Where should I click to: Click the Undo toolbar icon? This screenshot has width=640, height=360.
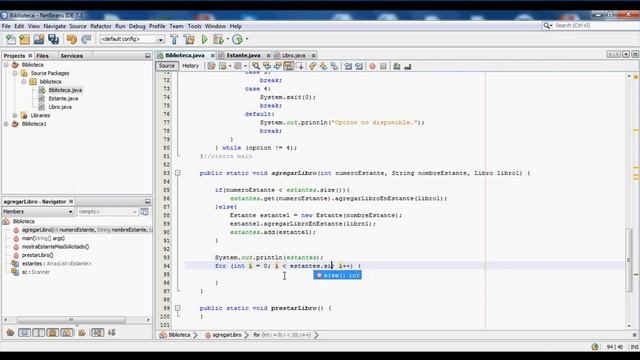coord(72,39)
